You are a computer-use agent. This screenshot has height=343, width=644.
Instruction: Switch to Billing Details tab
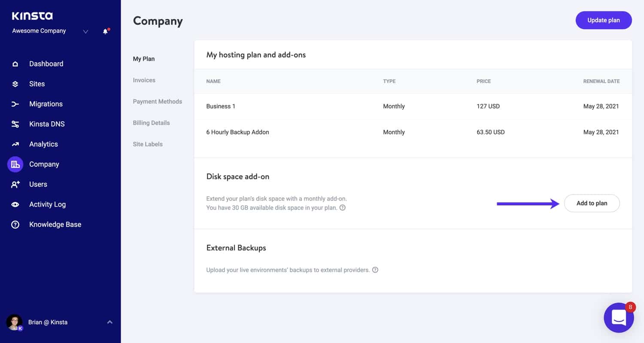coord(151,123)
